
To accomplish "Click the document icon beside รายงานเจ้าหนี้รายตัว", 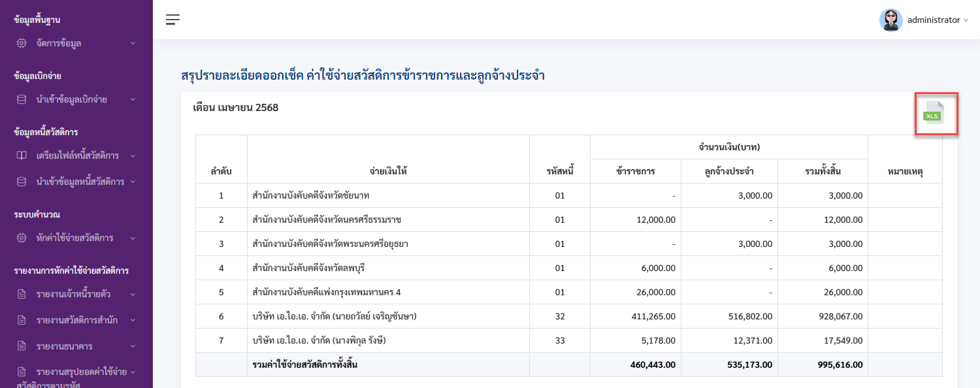I will point(22,294).
